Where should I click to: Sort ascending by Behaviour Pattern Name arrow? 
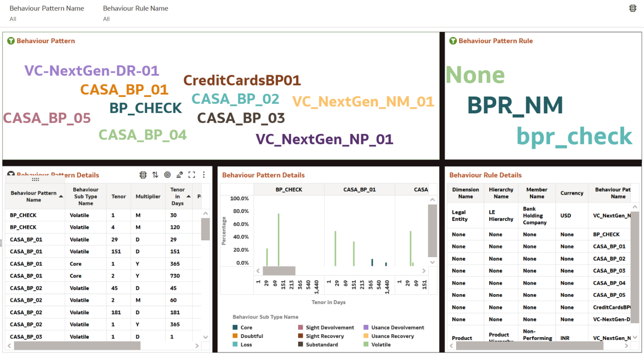61,196
